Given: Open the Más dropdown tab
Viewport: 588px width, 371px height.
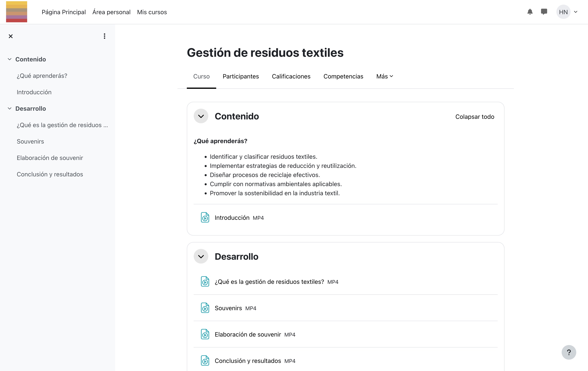Looking at the screenshot, I should point(384,76).
